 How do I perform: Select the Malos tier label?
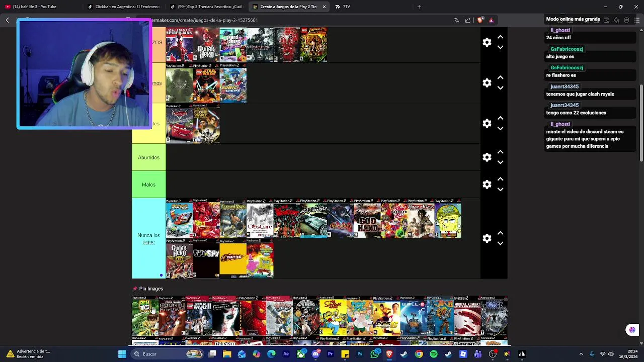pos(149,185)
